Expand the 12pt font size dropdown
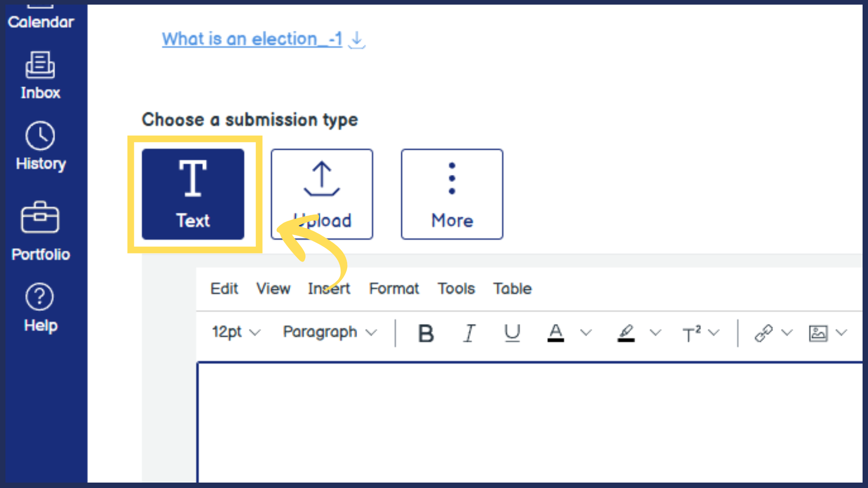 (236, 333)
